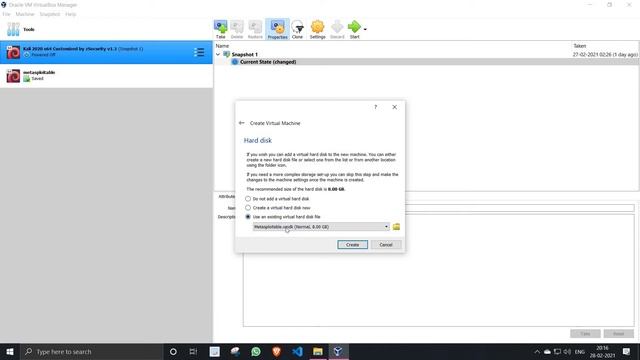The height and width of the screenshot is (360, 640).
Task: Click the back arrow in Create Virtual Machine
Action: tap(241, 123)
